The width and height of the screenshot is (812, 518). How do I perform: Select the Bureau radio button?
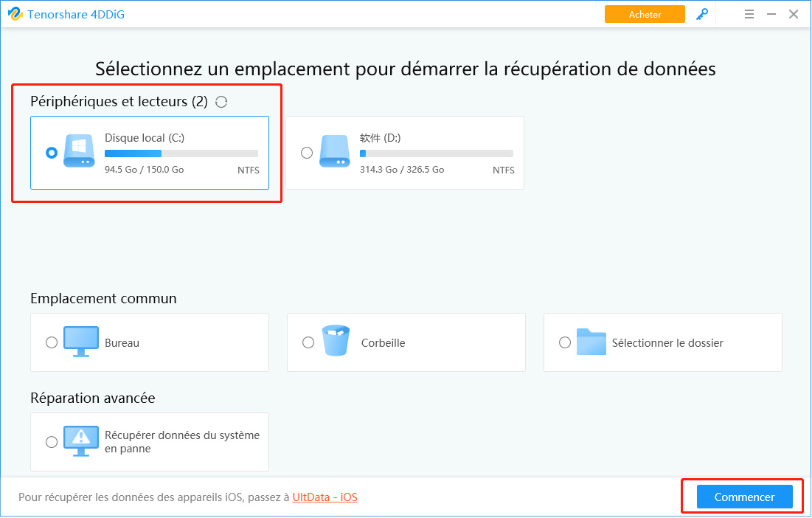point(52,342)
